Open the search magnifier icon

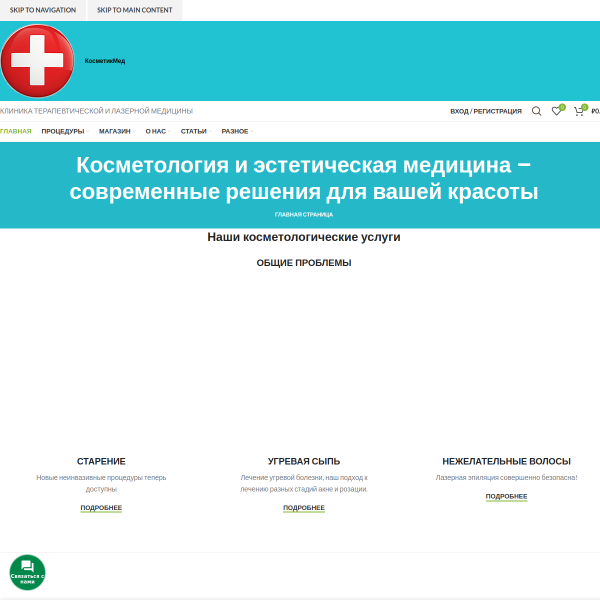[x=536, y=111]
